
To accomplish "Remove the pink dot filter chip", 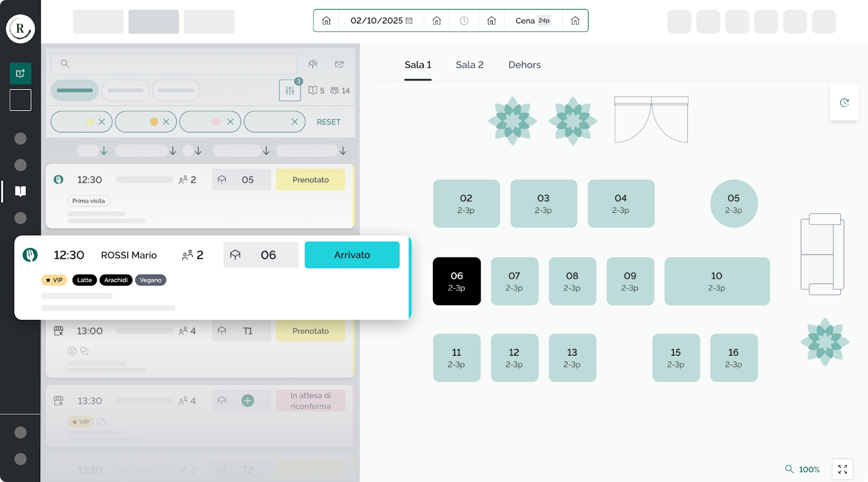I will [x=230, y=122].
